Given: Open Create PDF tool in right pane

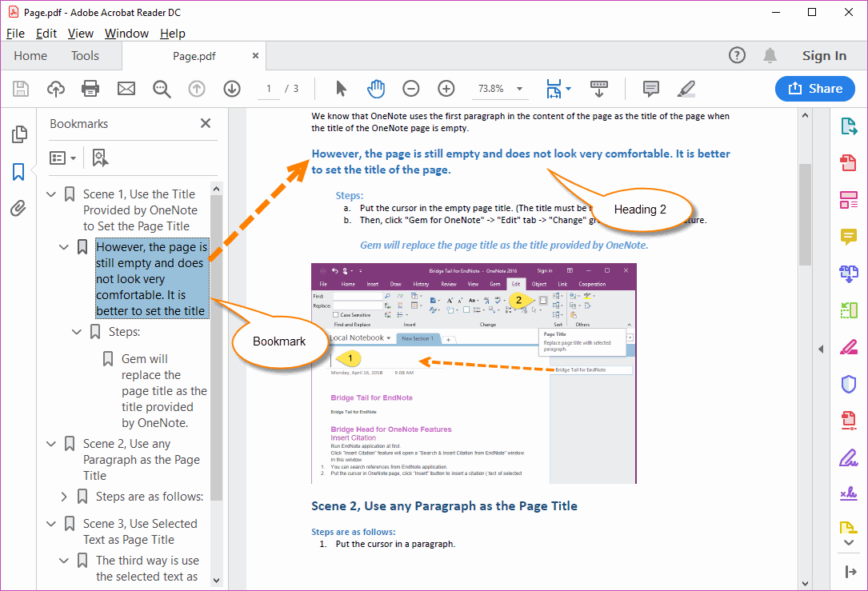Looking at the screenshot, I should (849, 162).
